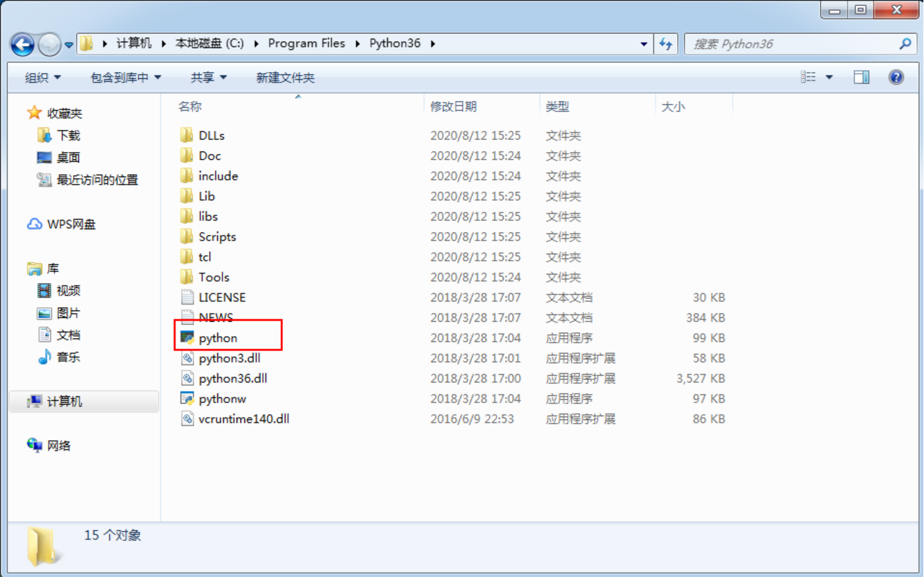Expand the arrow after 计算机 breadcrumb
The image size is (924, 577).
[163, 44]
